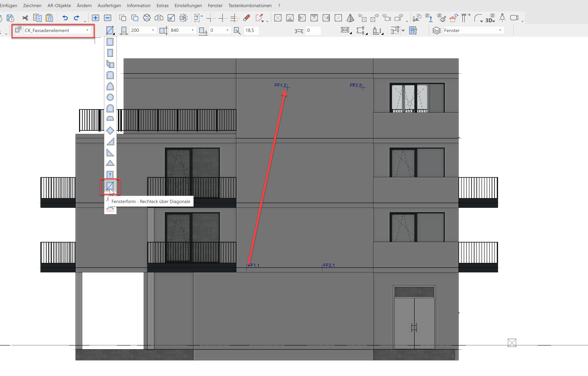Image resolution: width=588 pixels, height=376 pixels.
Task: Select the rectangle window shape icon
Action: point(110,42)
